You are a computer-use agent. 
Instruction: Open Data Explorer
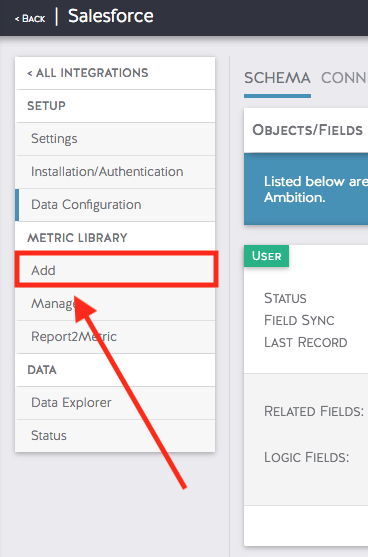[x=115, y=402]
